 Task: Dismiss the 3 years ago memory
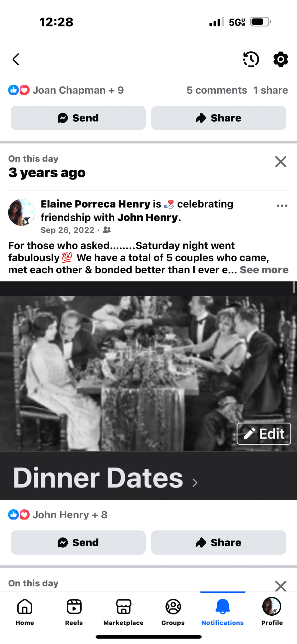click(x=281, y=162)
